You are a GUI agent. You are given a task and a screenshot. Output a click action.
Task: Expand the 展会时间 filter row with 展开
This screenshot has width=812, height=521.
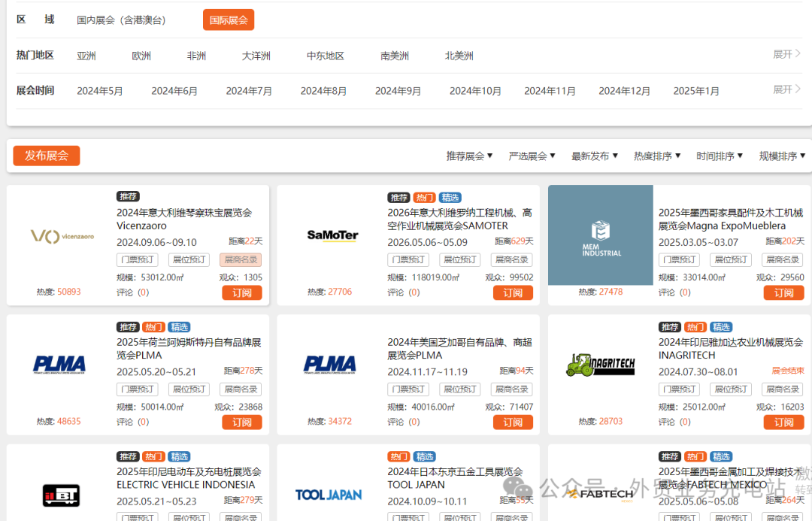coord(786,89)
